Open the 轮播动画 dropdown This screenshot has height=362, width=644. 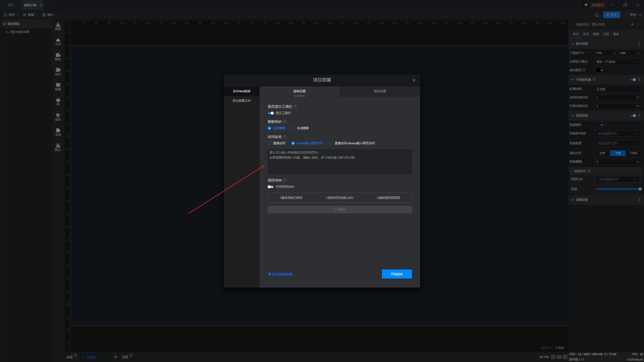tap(617, 89)
